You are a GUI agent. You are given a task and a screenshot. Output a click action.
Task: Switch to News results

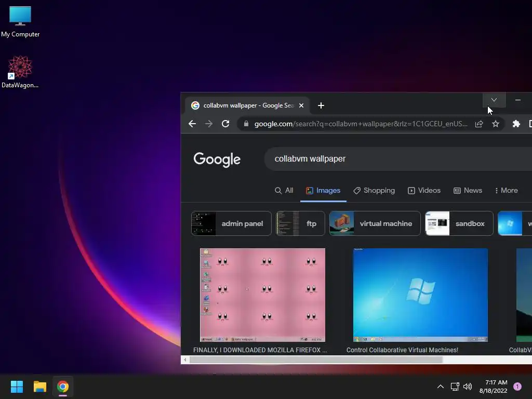click(x=468, y=190)
